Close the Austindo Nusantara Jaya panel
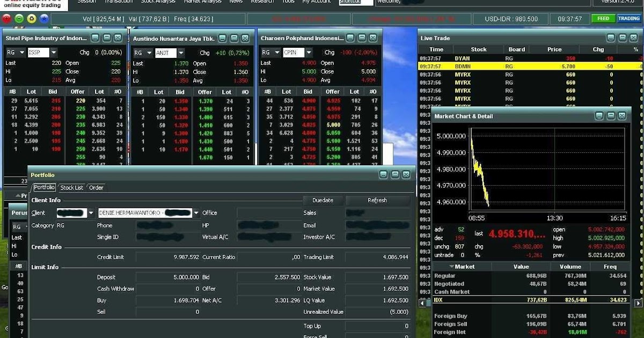Screen dimensions: 644x338 pos(245,38)
